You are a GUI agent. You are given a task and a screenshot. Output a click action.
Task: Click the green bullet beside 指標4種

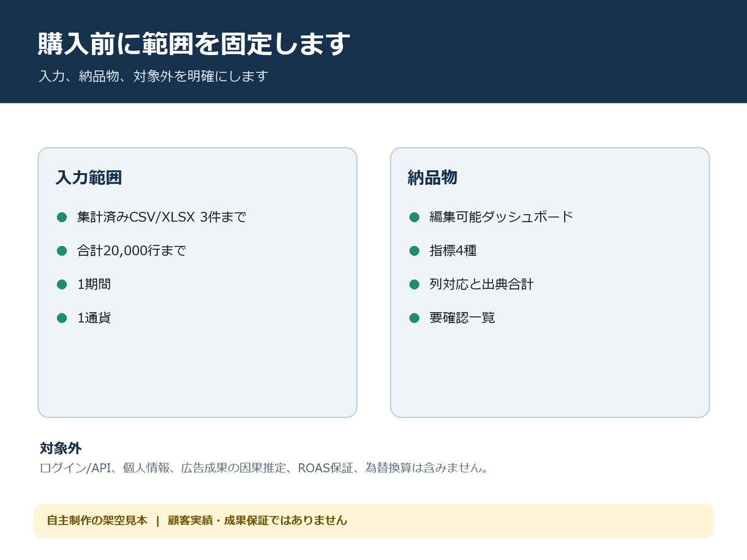tap(415, 251)
